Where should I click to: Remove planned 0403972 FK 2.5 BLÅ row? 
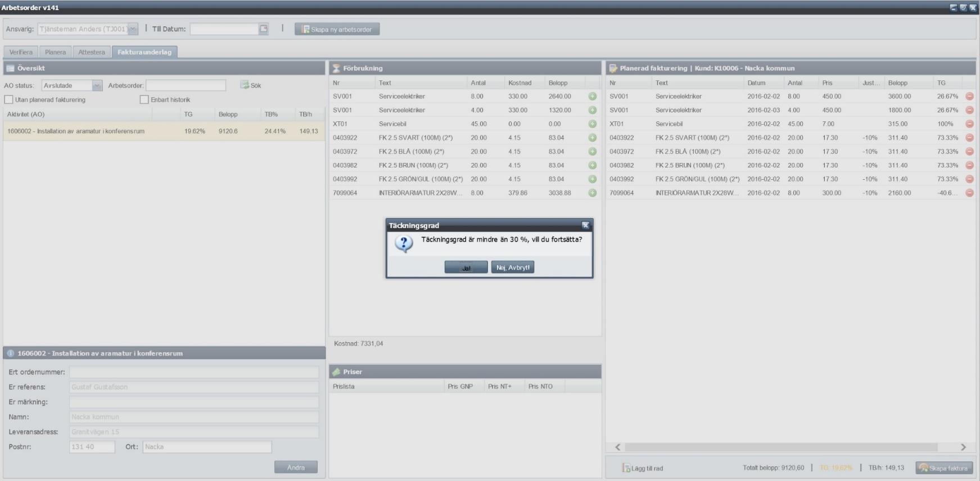click(969, 151)
